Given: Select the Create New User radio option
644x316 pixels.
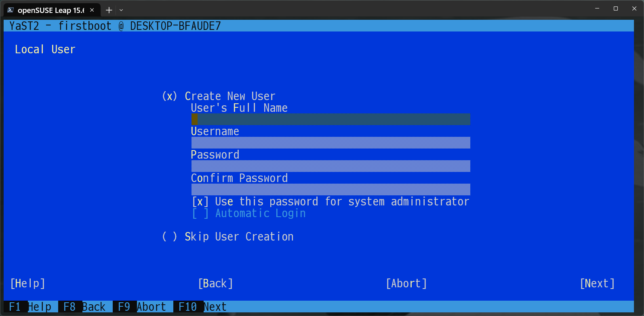Looking at the screenshot, I should click(170, 96).
